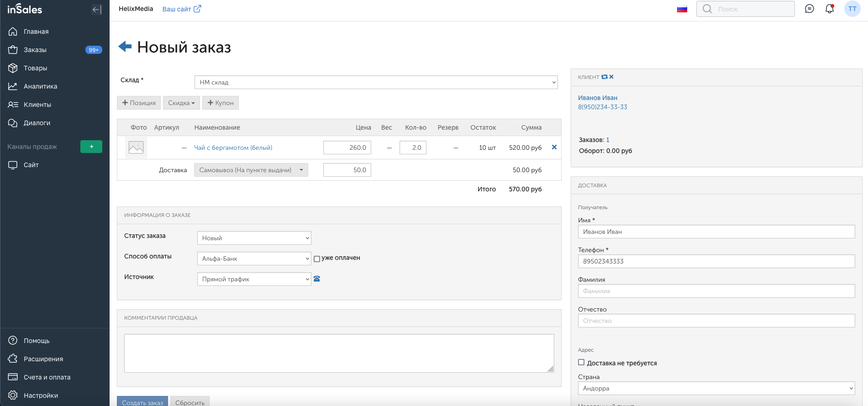Click the Помощь question mark icon
The width and height of the screenshot is (868, 406).
pyautogui.click(x=13, y=341)
